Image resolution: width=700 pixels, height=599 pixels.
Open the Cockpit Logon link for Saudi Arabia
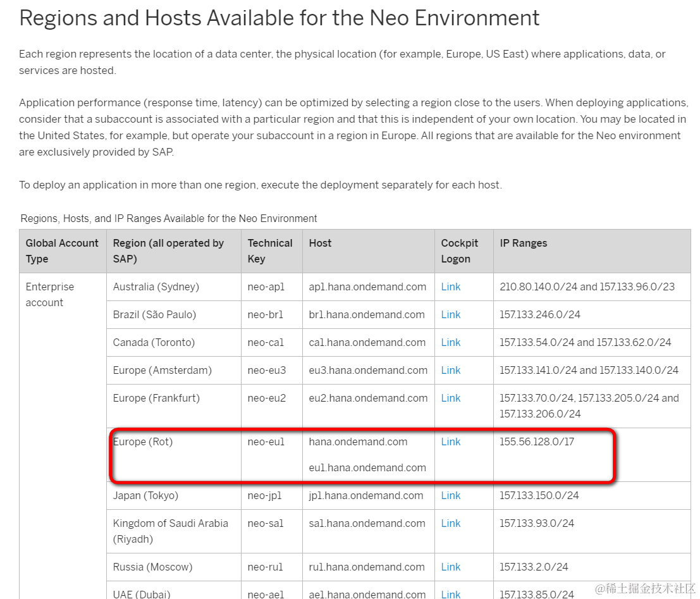pyautogui.click(x=450, y=523)
